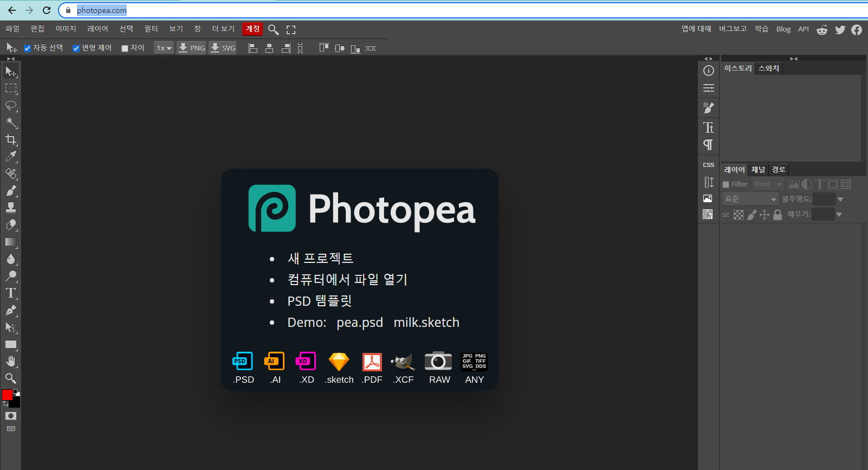Image resolution: width=868 pixels, height=470 pixels.
Task: Pick the Dodge tool
Action: click(11, 276)
